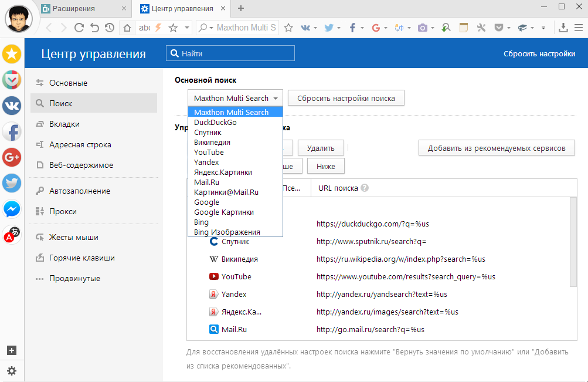Open the Messenger sidebar icon
588x382 pixels.
tap(12, 209)
